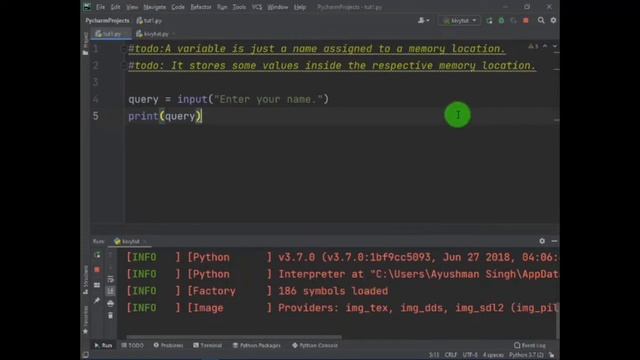Click run with coverage icon
Viewport: 640px width, 360px height.
point(513,20)
